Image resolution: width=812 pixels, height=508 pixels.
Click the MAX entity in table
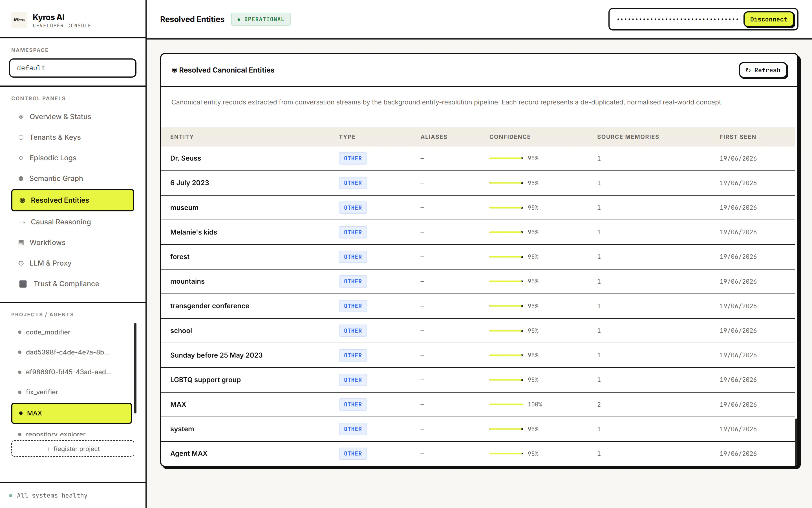click(x=178, y=404)
